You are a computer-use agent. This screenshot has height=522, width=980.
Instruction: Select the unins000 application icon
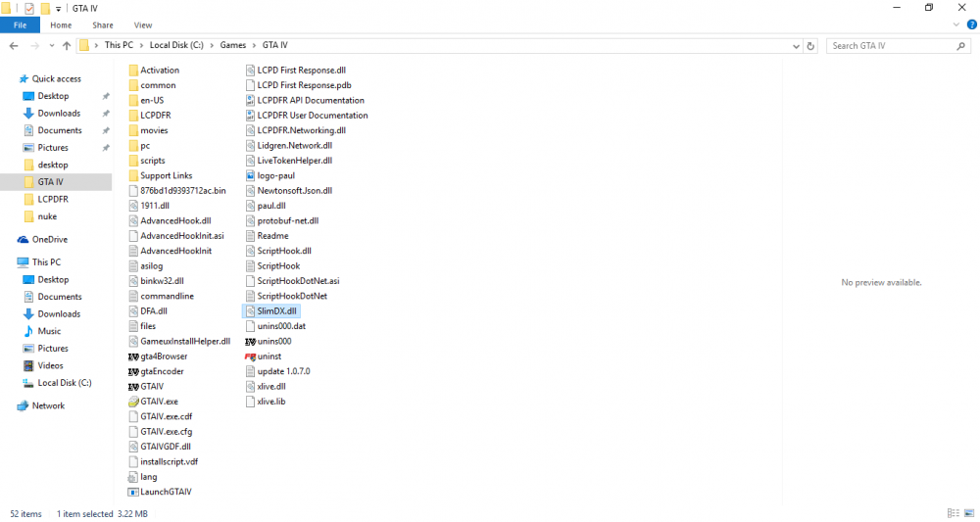(x=250, y=342)
